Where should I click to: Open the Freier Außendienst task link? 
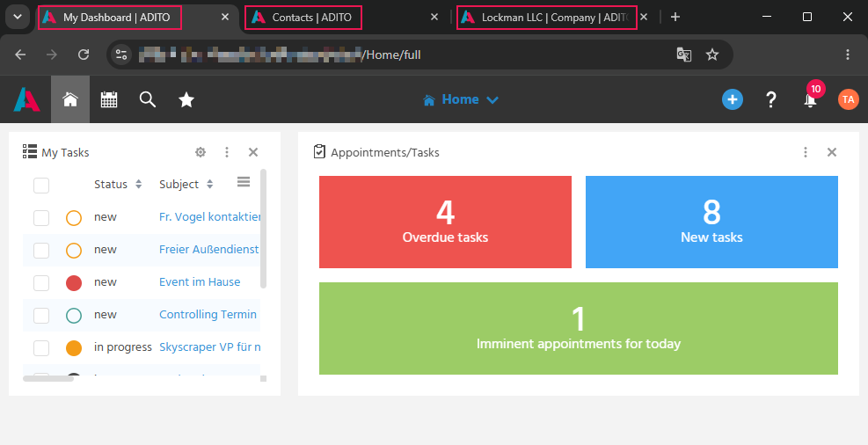[x=209, y=250]
